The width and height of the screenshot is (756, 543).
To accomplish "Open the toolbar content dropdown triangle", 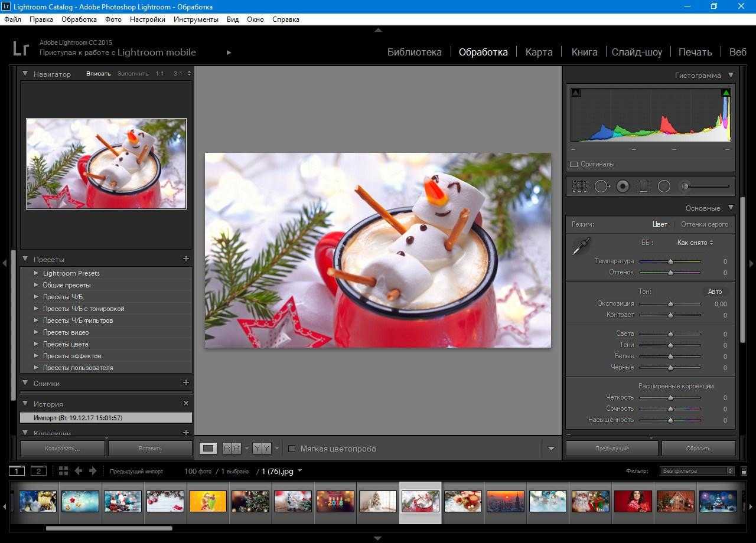I will pos(551,449).
